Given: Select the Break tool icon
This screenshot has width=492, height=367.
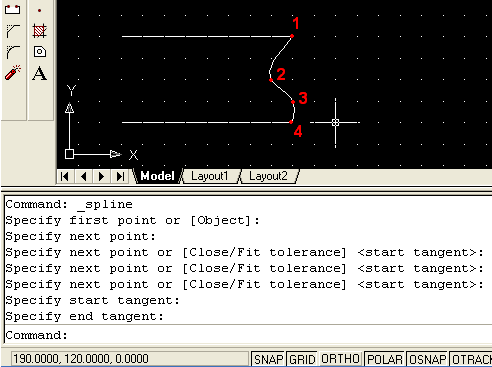Looking at the screenshot, I should [13, 9].
